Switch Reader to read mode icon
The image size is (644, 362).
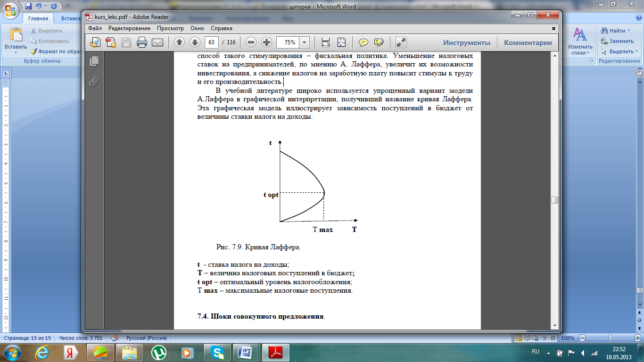401,42
